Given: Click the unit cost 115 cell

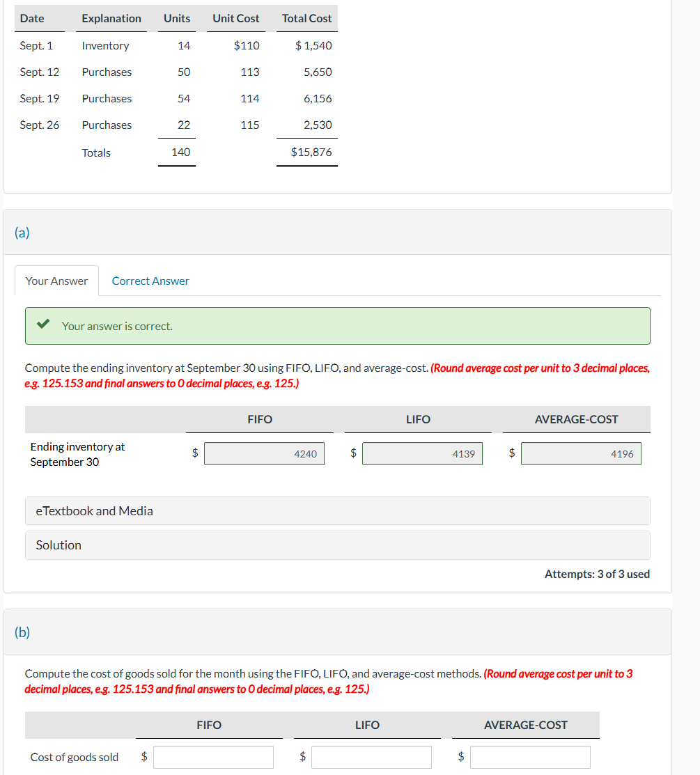Looking at the screenshot, I should pyautogui.click(x=249, y=125).
